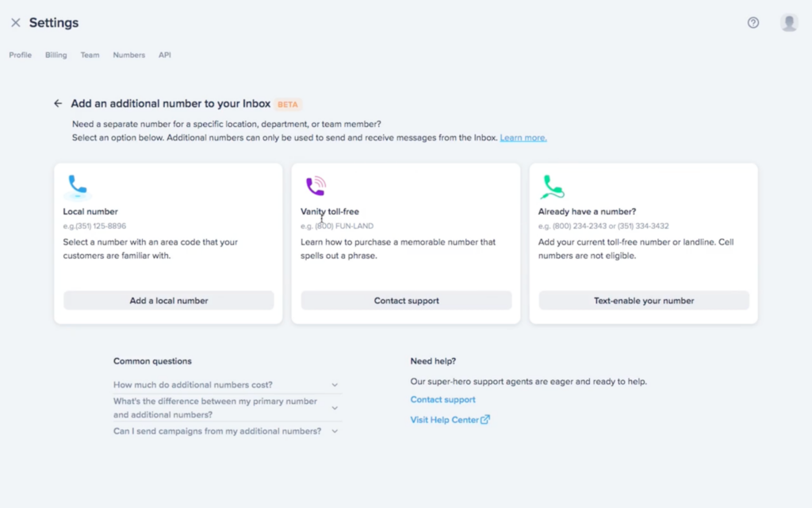
Task: Click the user avatar in the top right
Action: tap(789, 22)
